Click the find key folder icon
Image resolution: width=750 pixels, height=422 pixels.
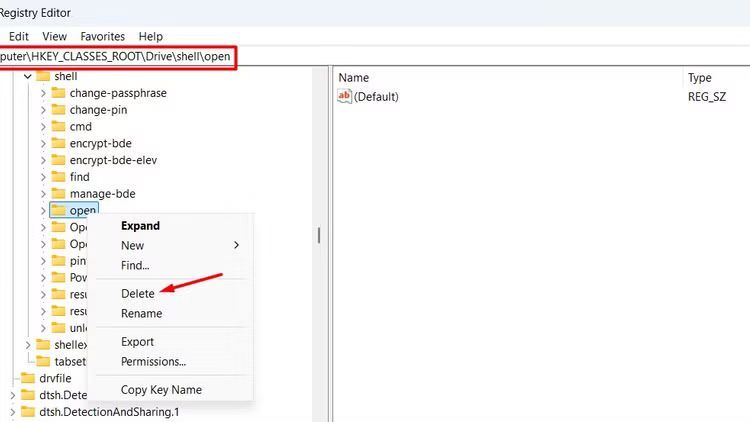point(58,177)
